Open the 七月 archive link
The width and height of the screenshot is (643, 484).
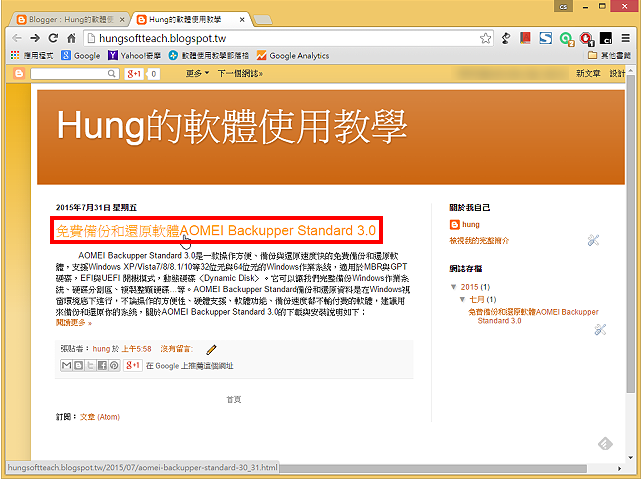pyautogui.click(x=477, y=299)
